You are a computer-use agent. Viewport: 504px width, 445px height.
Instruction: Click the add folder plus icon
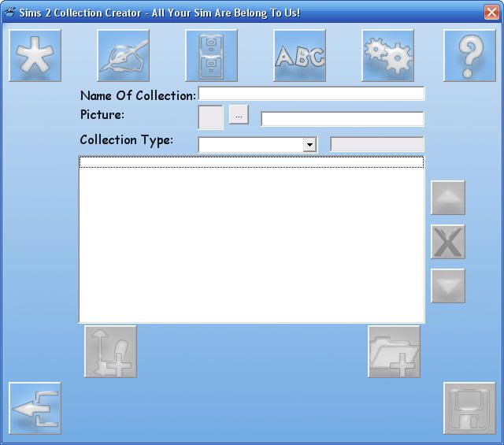394,351
